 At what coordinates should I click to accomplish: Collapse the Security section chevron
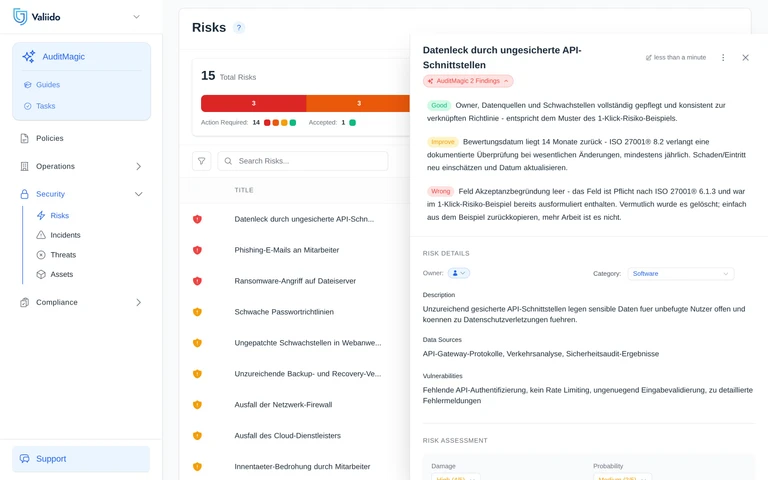139,194
